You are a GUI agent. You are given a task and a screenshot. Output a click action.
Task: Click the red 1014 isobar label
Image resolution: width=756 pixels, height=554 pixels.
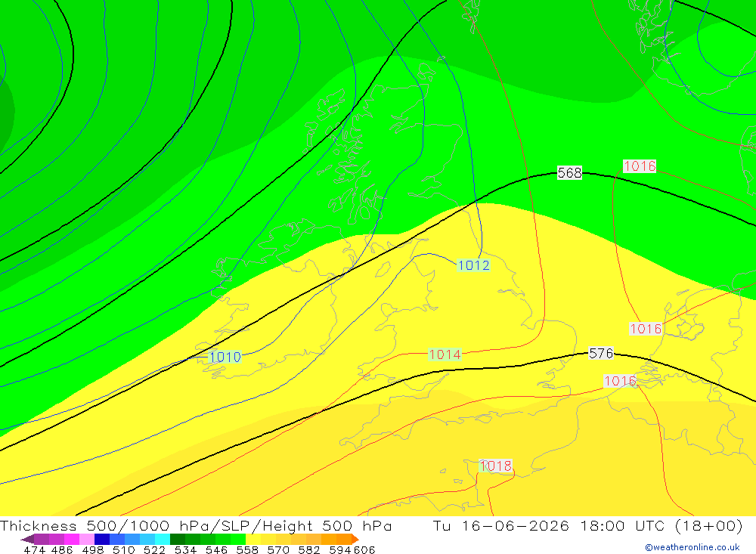(x=445, y=355)
